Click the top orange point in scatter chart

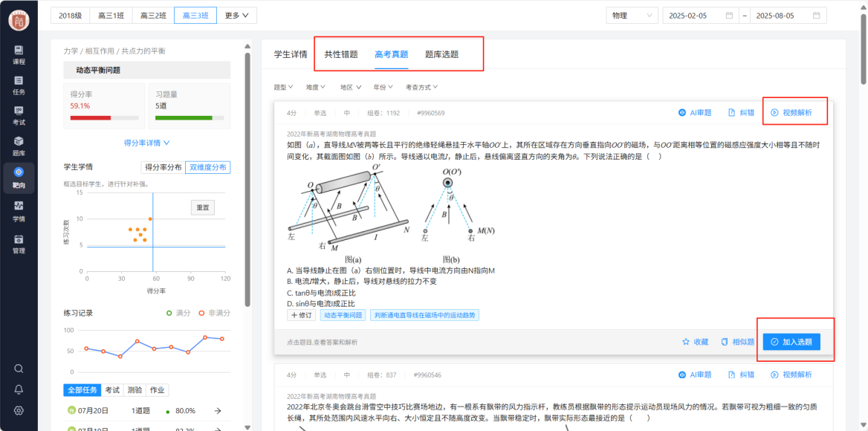coord(150,219)
